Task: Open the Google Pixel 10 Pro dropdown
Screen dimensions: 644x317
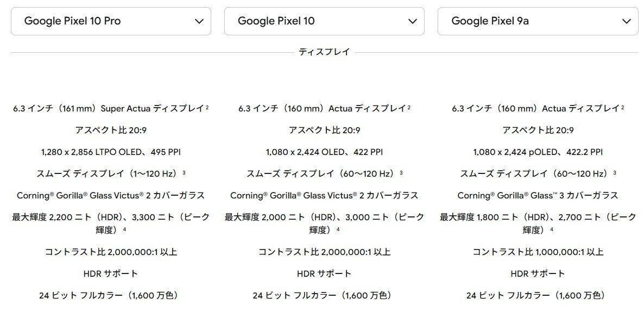Action: click(111, 21)
